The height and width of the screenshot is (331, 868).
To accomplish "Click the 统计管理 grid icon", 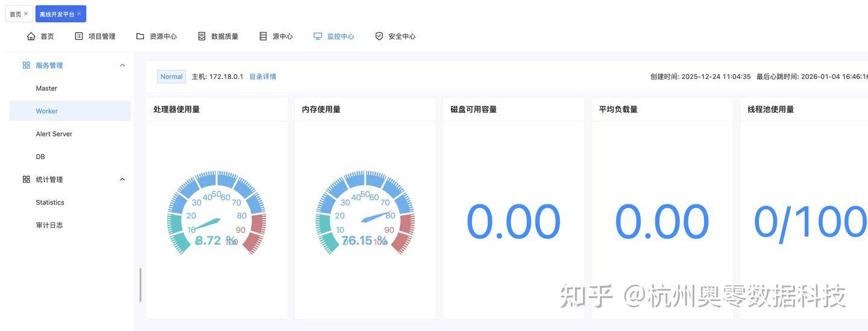I will (27, 180).
